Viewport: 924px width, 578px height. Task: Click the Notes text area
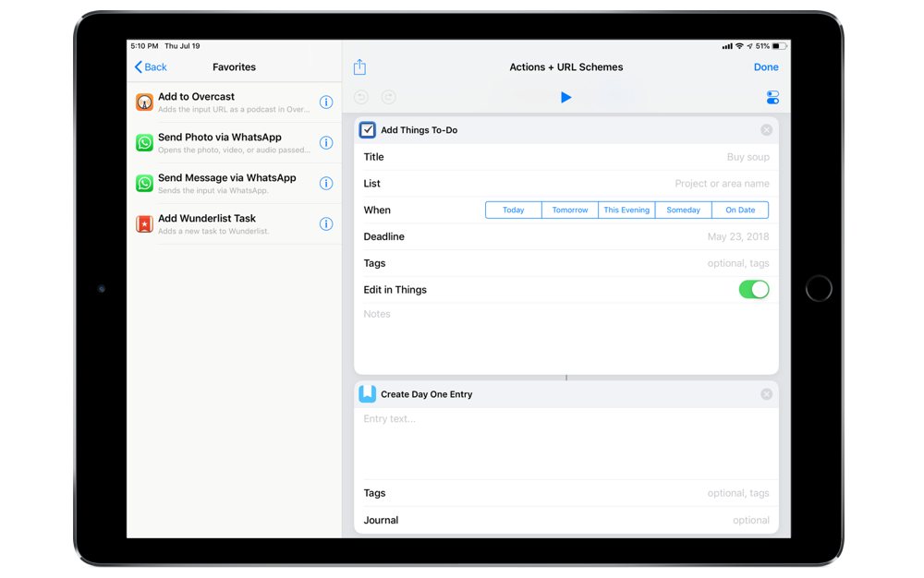(566, 339)
